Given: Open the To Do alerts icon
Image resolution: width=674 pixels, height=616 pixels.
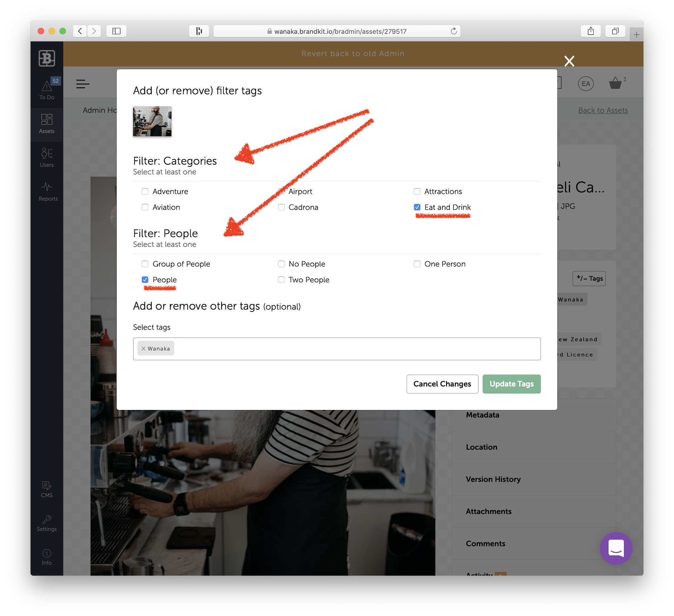Looking at the screenshot, I should (x=47, y=89).
